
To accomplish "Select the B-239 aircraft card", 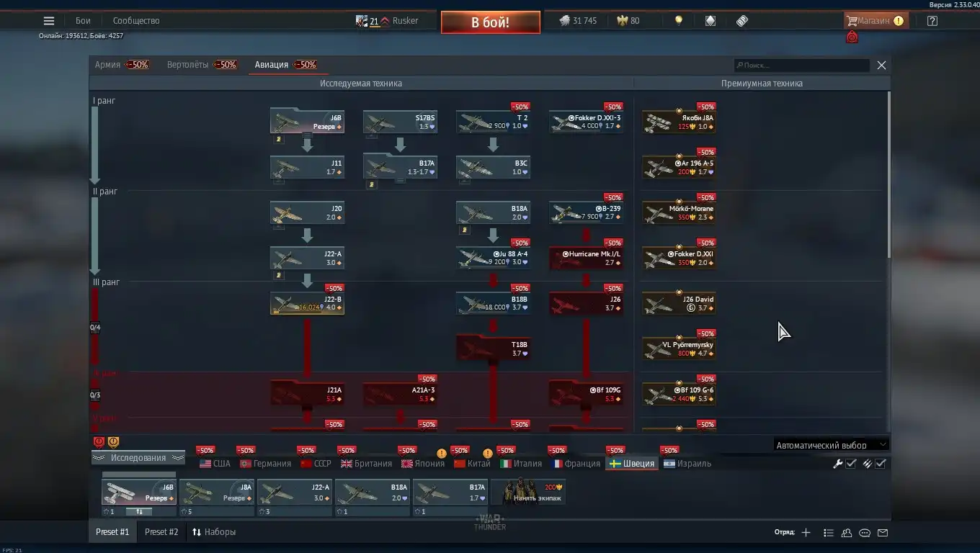I will 586,213.
